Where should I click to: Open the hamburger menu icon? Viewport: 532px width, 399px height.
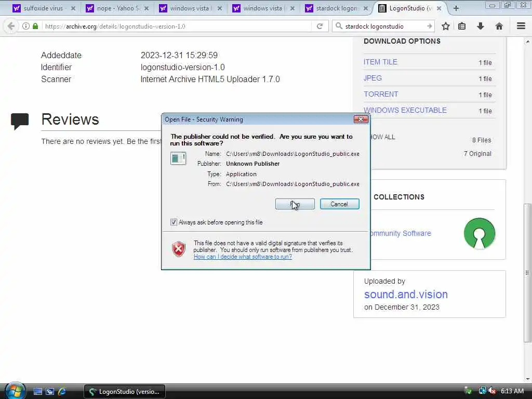[521, 26]
